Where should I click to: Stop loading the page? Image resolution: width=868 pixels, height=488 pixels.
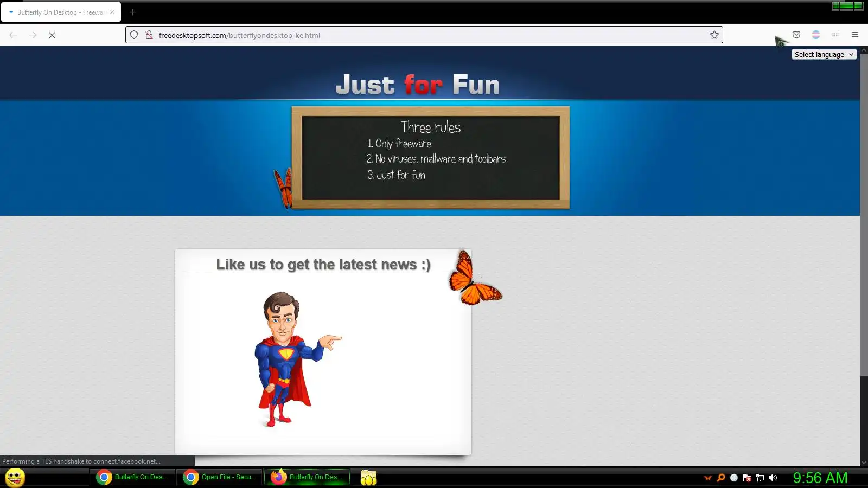[52, 35]
